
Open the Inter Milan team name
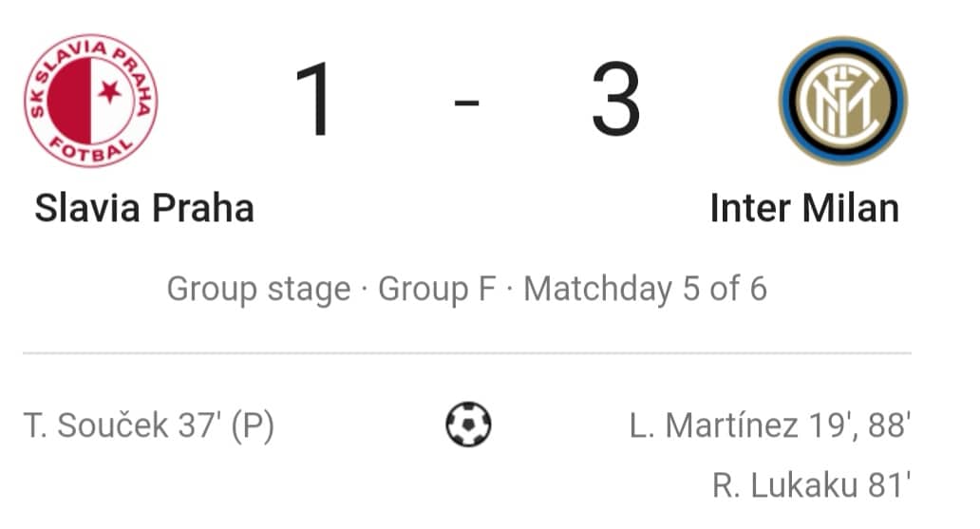804,208
